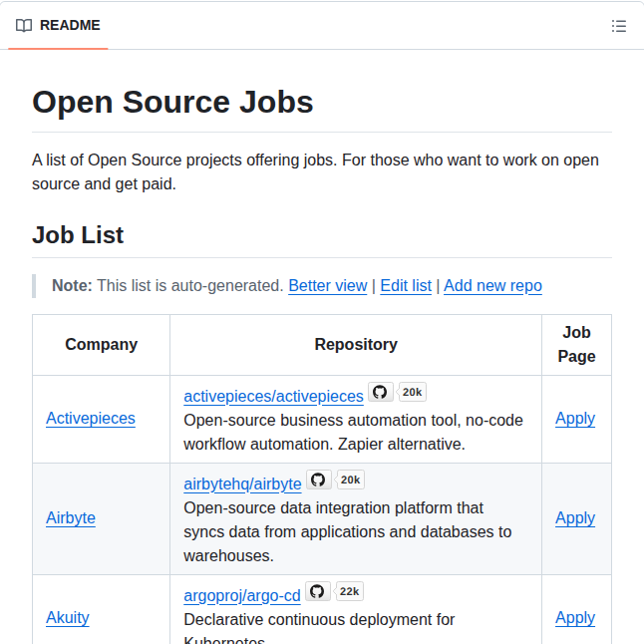Click the Company column header
This screenshot has height=644, width=644.
pyautogui.click(x=101, y=344)
